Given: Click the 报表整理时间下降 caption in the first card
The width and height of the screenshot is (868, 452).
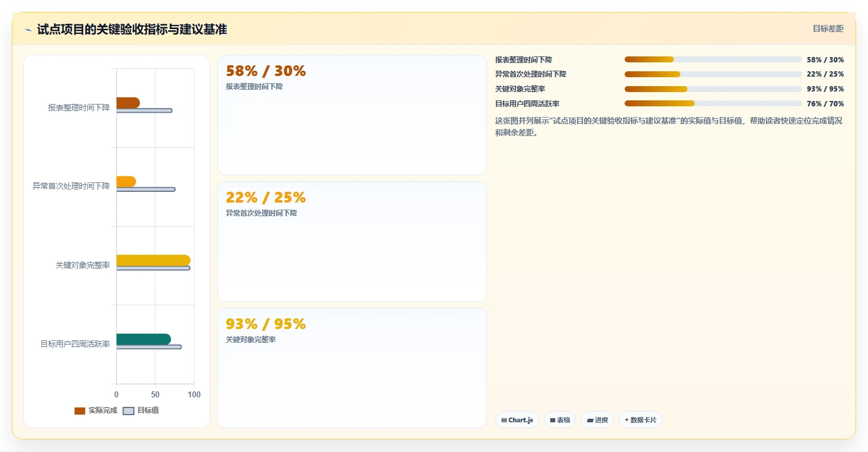Looking at the screenshot, I should pos(255,87).
